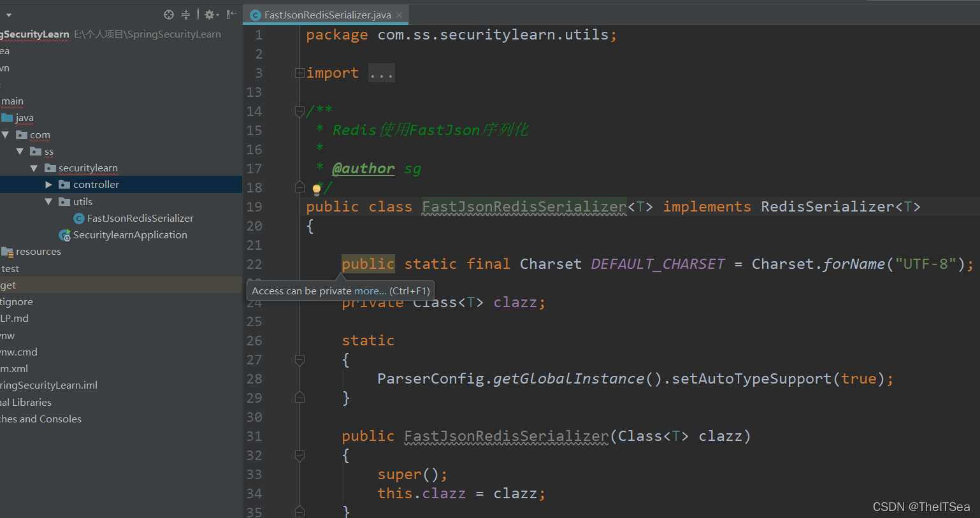
Task: Click the 'more...' link in tooltip
Action: pyautogui.click(x=370, y=291)
